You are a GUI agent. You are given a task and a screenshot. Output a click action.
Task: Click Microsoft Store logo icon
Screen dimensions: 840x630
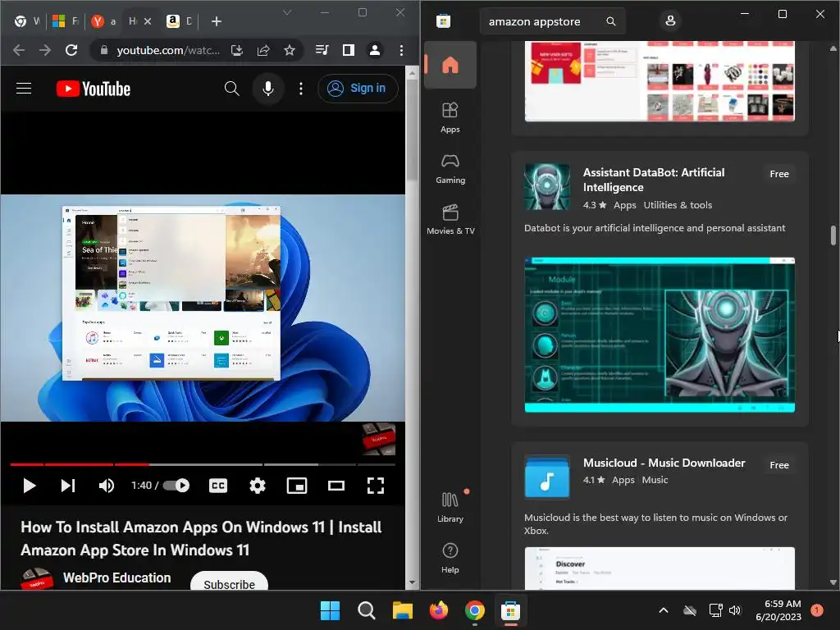(443, 21)
